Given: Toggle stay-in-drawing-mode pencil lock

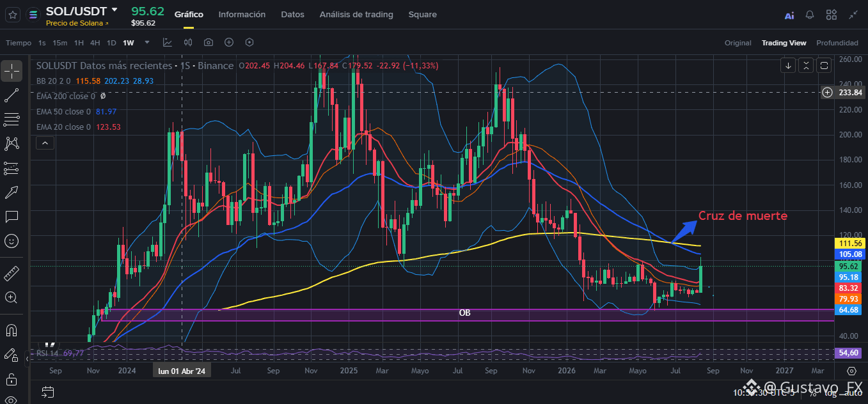Looking at the screenshot, I should (12, 355).
